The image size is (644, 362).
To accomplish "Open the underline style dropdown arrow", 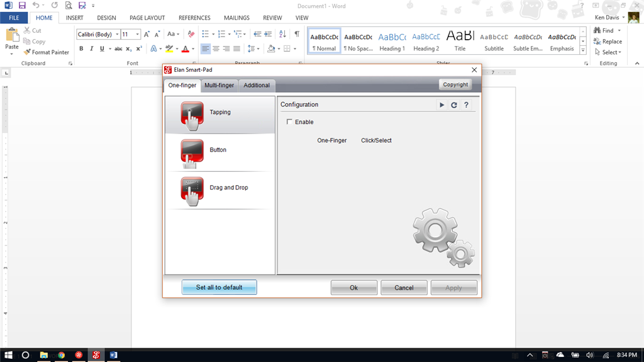I will point(110,48).
